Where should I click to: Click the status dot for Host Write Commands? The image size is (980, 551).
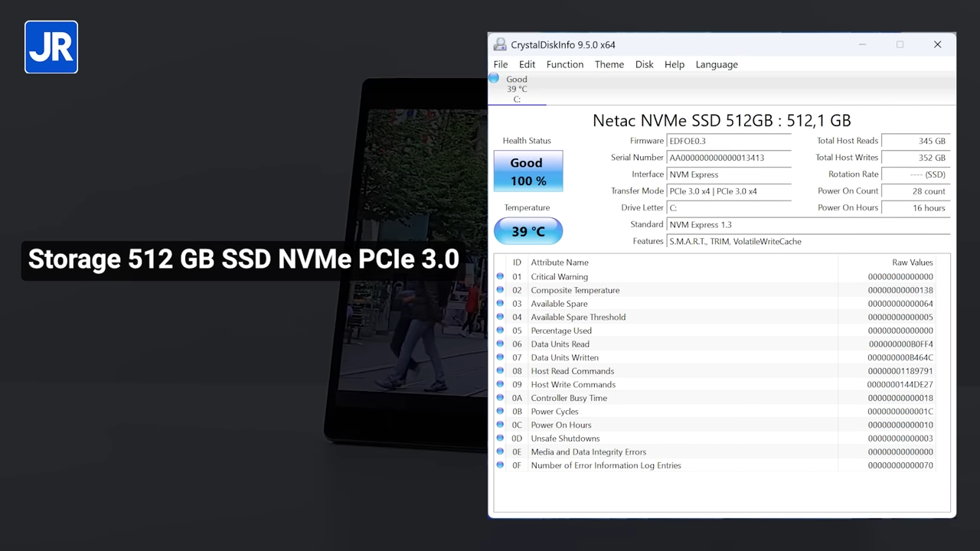click(x=500, y=384)
